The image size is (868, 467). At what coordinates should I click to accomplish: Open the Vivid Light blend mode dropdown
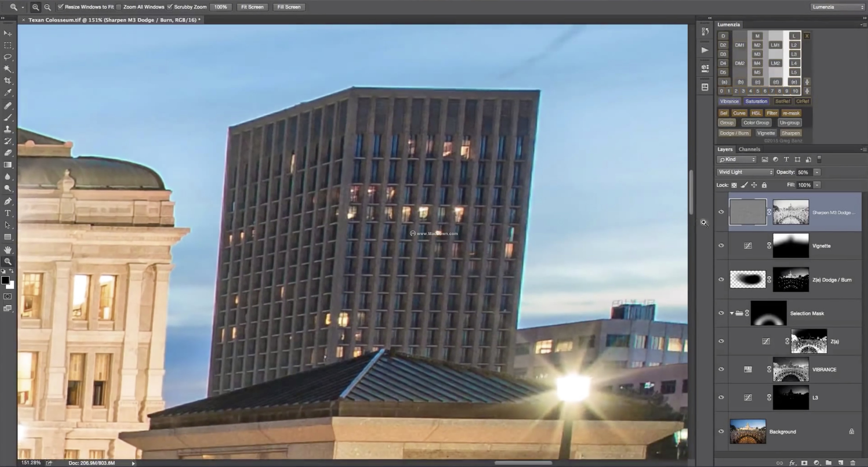coord(745,172)
